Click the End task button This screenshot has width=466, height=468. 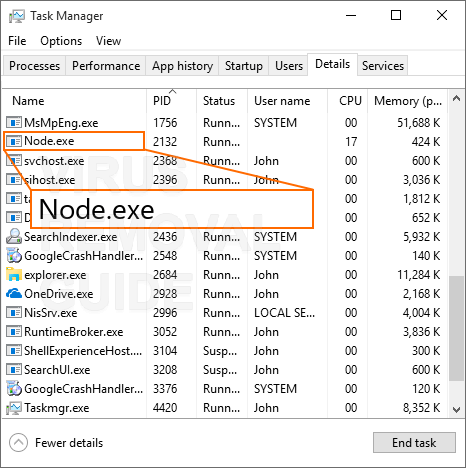(x=414, y=443)
